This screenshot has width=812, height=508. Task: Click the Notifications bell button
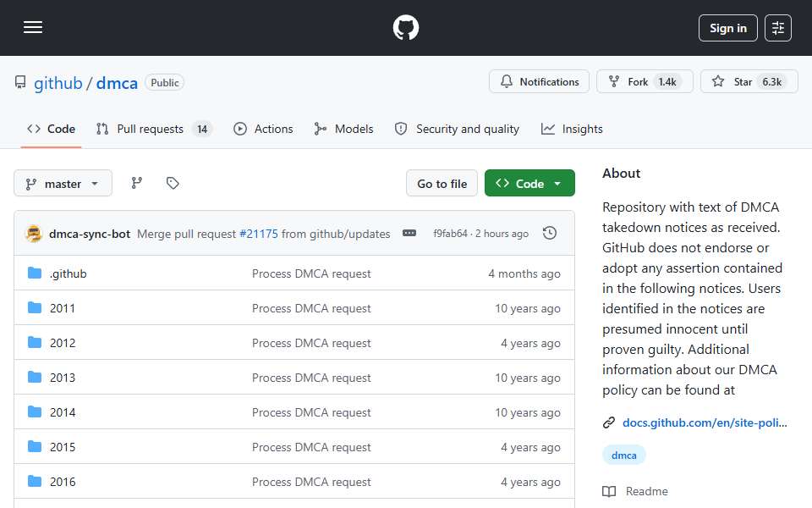(539, 82)
